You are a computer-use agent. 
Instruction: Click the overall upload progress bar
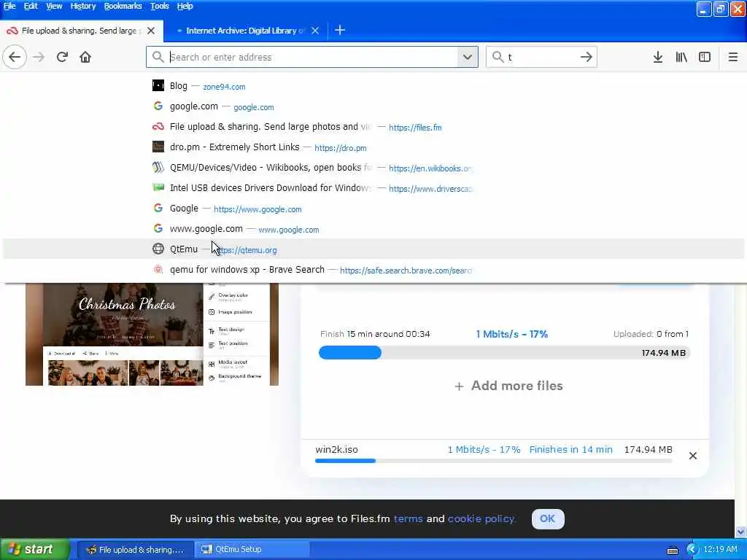point(504,353)
